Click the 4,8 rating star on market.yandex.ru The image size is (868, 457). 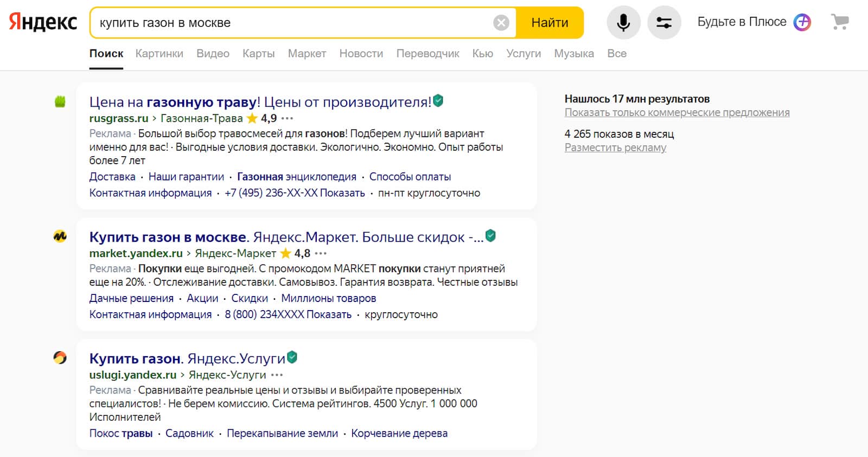pyautogui.click(x=285, y=253)
